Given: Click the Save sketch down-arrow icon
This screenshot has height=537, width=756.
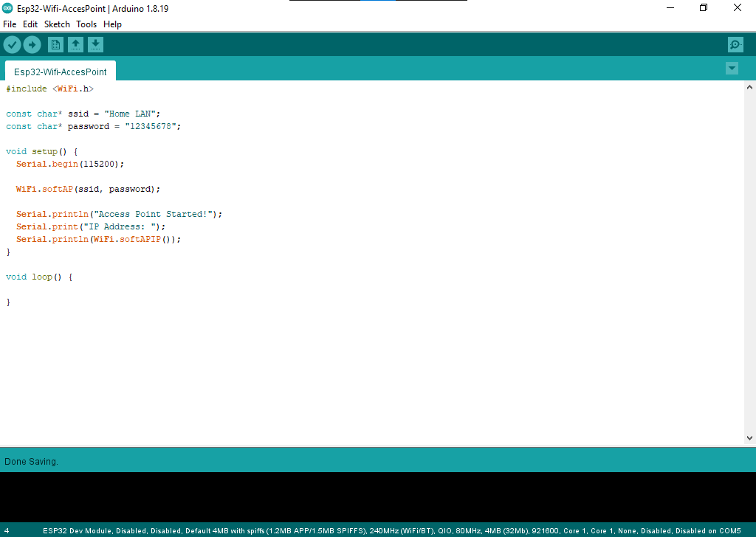Looking at the screenshot, I should pyautogui.click(x=95, y=45).
